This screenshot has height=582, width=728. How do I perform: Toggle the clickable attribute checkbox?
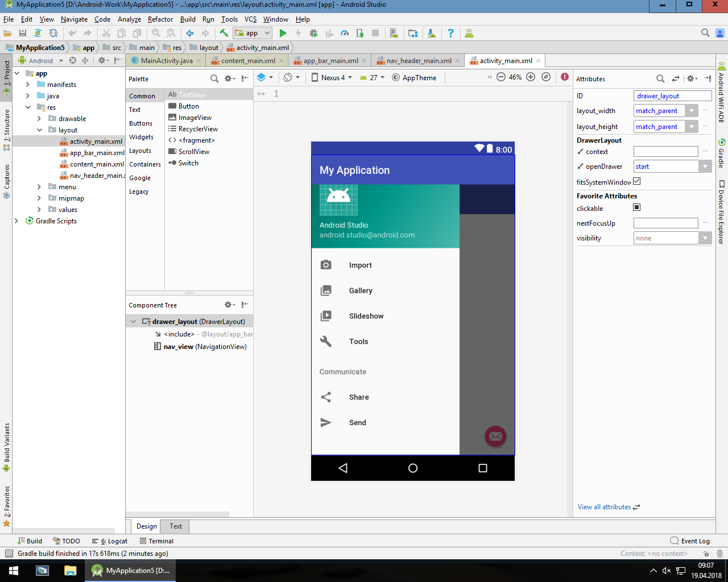pyautogui.click(x=636, y=207)
